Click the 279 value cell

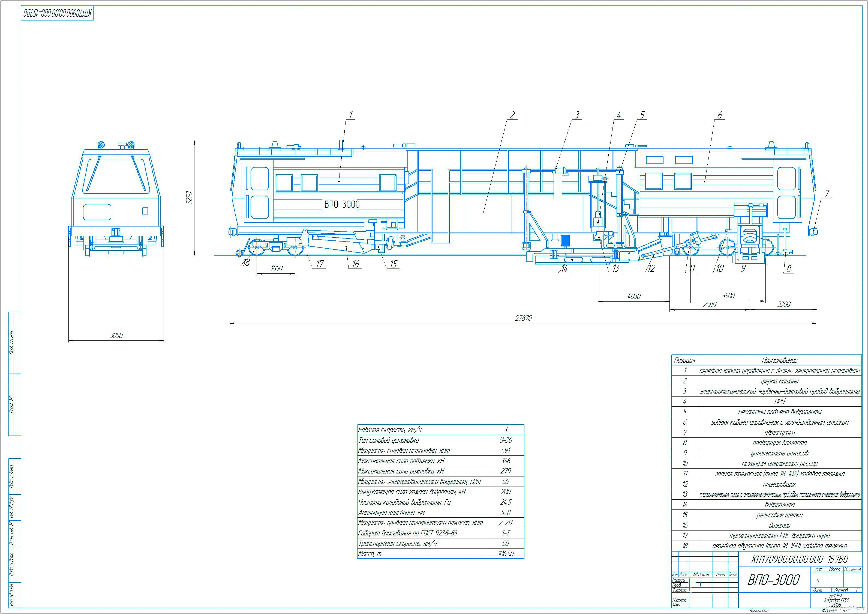[x=506, y=471]
